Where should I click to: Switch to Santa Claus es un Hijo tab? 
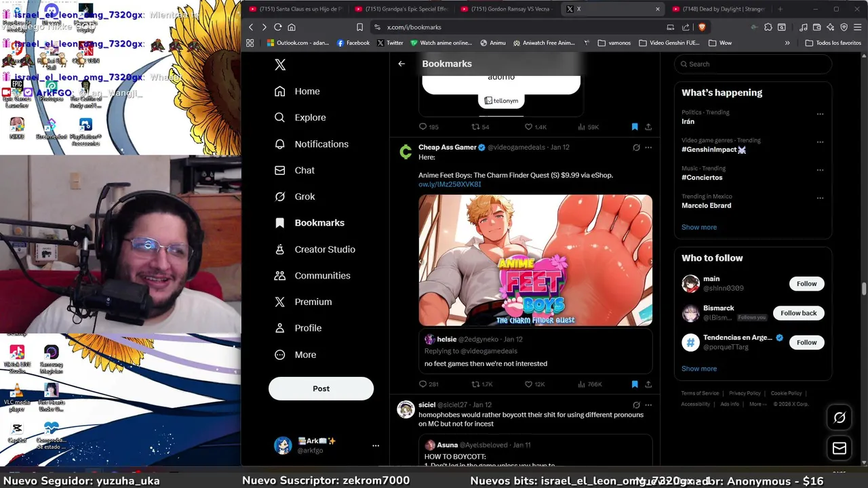[x=296, y=9]
